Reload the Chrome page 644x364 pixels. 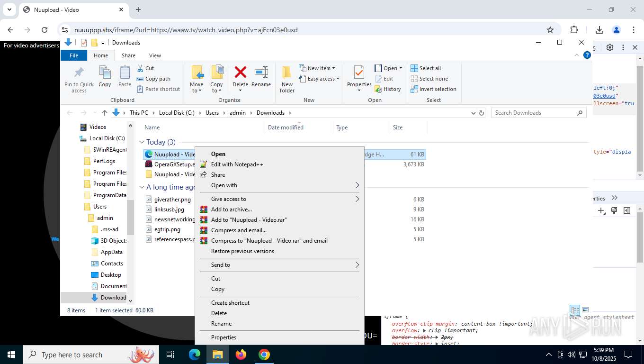coord(45,30)
